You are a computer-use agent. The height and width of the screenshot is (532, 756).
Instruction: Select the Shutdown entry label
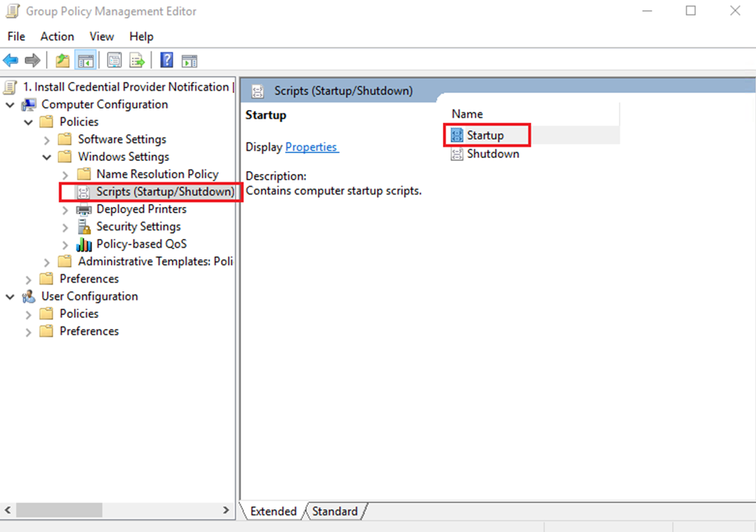tap(494, 154)
